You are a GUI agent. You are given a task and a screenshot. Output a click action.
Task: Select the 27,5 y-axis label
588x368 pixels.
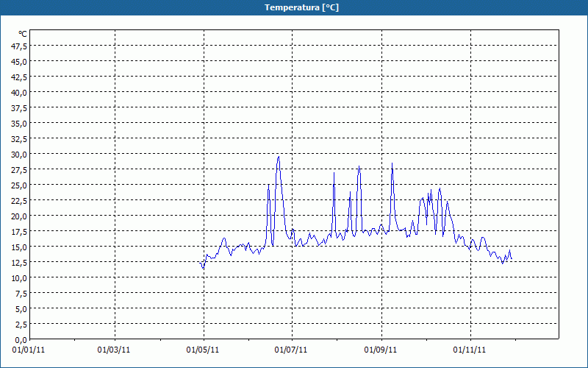pyautogui.click(x=19, y=170)
